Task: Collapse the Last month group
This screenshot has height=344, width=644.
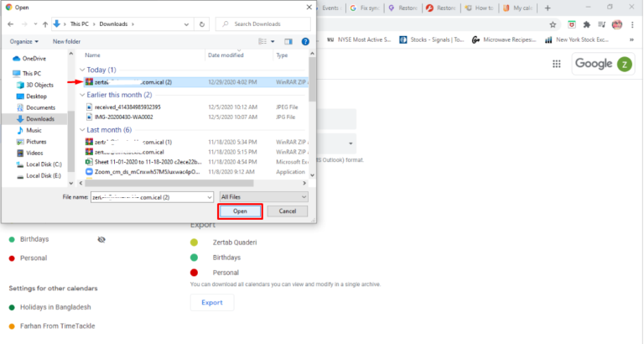Action: tap(82, 130)
